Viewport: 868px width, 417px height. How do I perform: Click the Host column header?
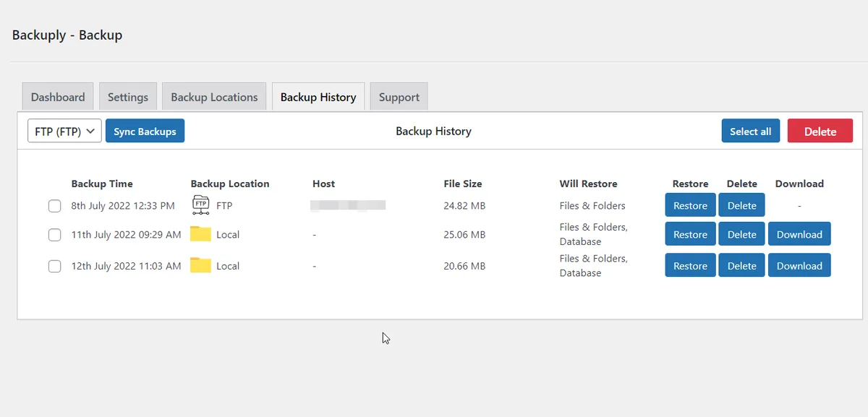[323, 184]
